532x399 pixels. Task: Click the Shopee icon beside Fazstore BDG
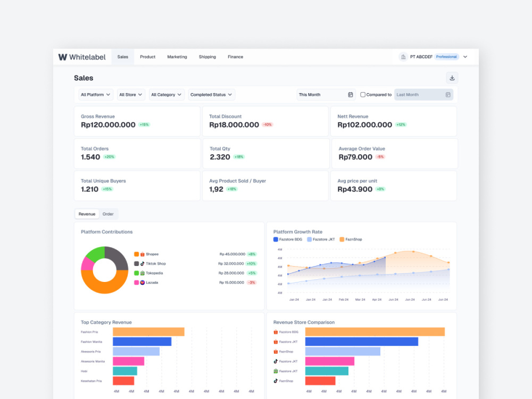(276, 332)
